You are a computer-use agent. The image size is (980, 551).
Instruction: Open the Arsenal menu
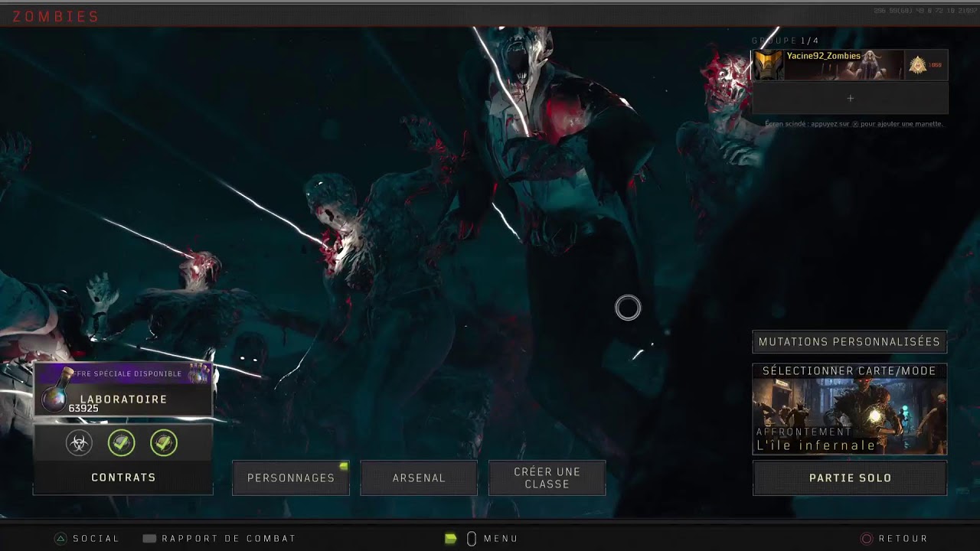tap(419, 478)
